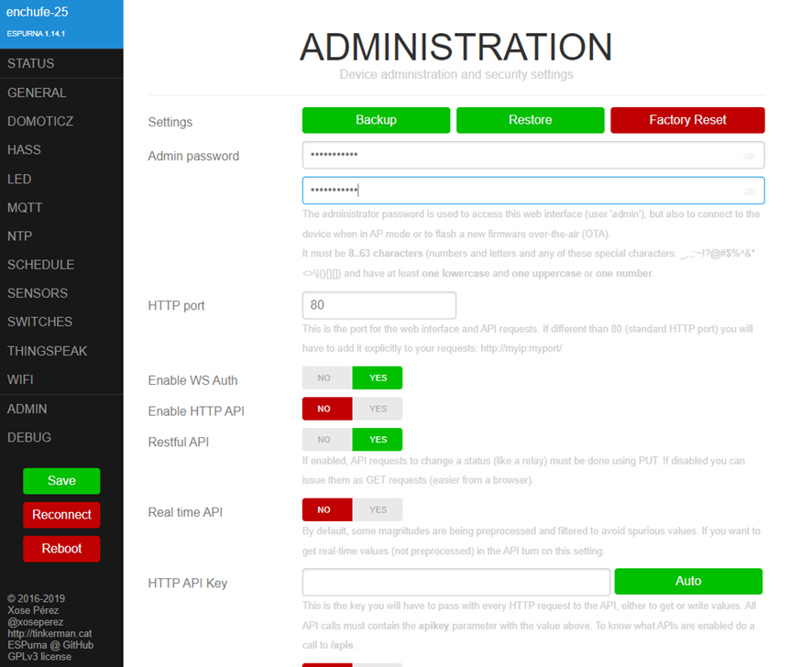Show confirmation password using eye icon
The image size is (812, 667).
(x=749, y=191)
